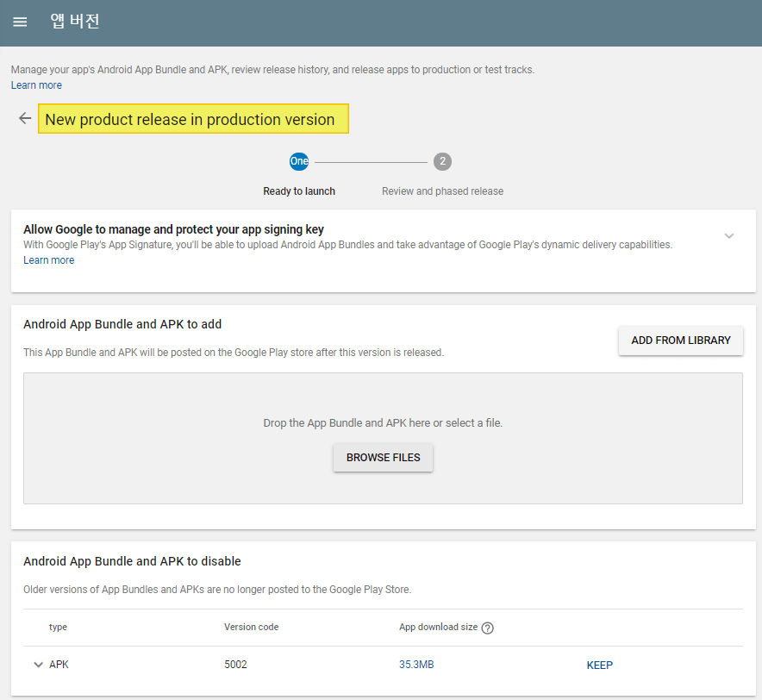Click the ADD FROM LIBRARY button
Viewport: 762px width, 700px height.
coord(680,341)
